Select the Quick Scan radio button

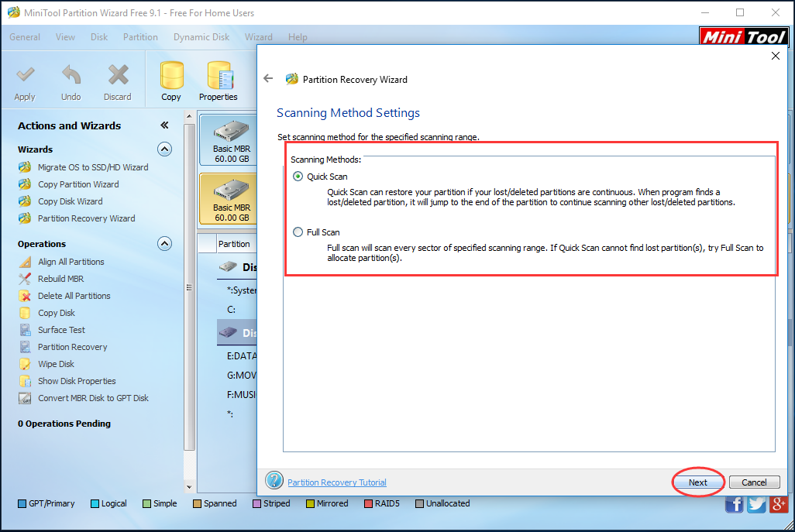298,177
